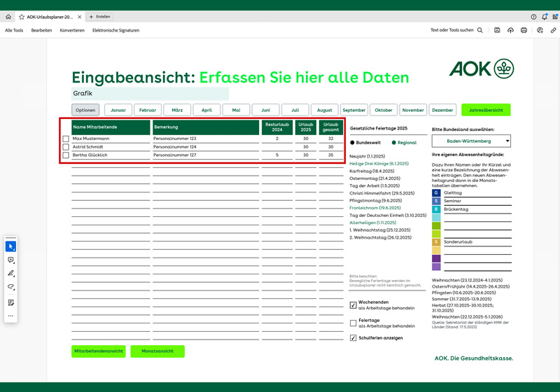This screenshot has width=560, height=392.
Task: Click the Monatsansicht button
Action: pos(157,351)
